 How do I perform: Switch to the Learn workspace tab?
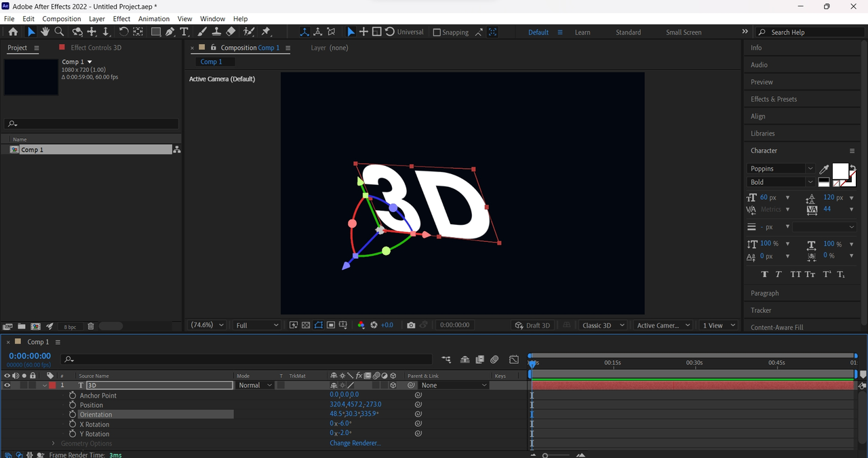(x=582, y=32)
